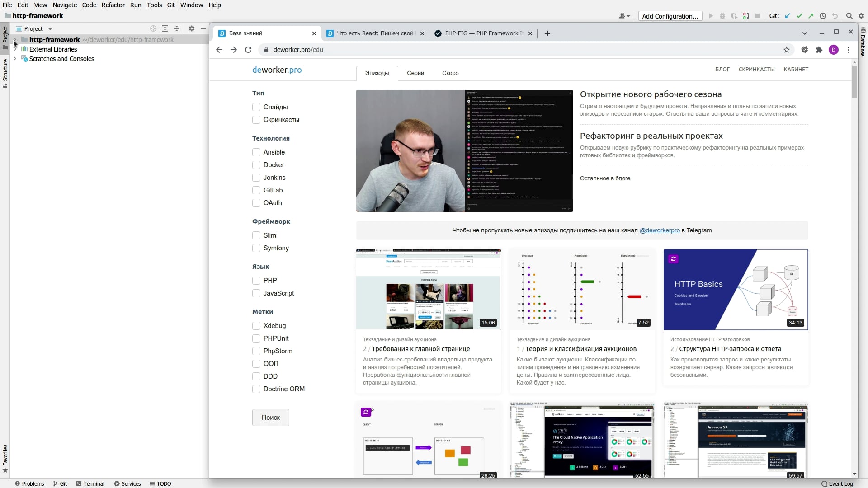Click the IDE search everywhere magnifier
868x488 pixels.
849,16
